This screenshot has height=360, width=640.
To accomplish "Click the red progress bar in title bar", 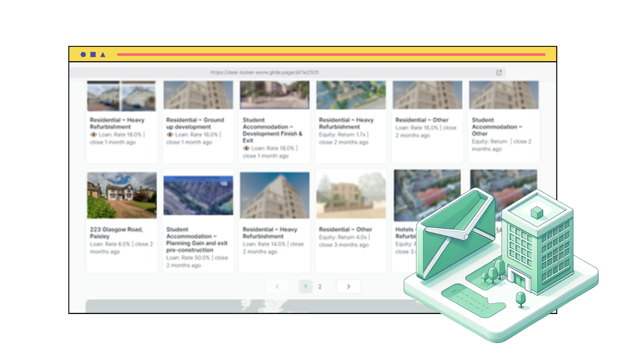I will click(x=331, y=54).
